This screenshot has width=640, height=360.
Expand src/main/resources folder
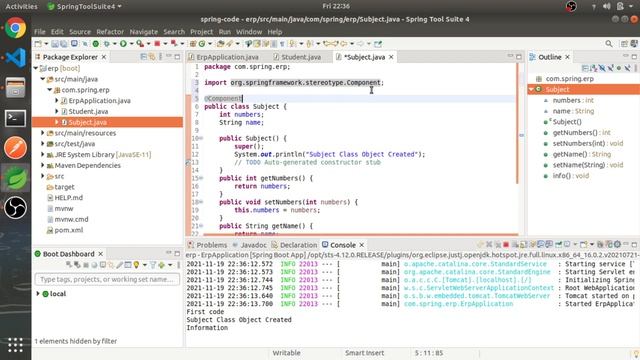43,133
